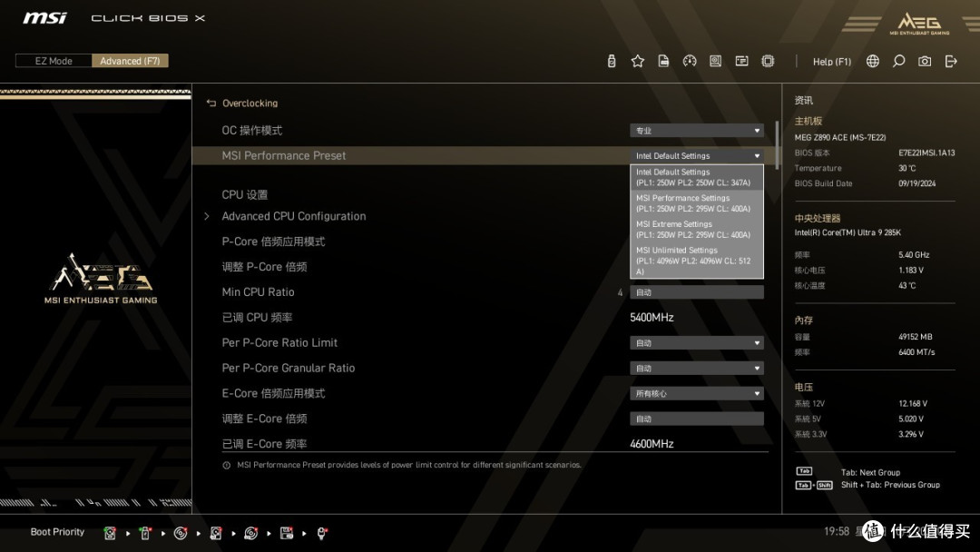Switch to EZ Mode
The height and width of the screenshot is (552, 980).
coord(54,61)
